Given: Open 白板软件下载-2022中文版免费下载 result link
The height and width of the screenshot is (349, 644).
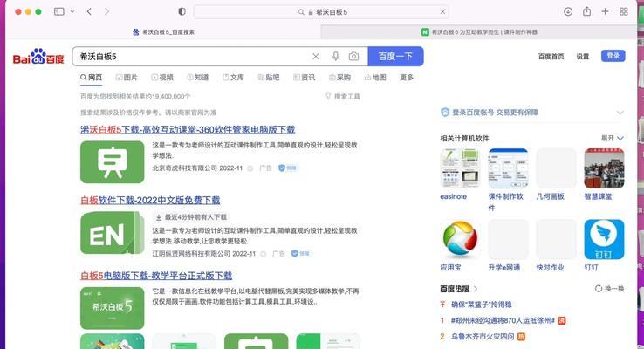Looking at the screenshot, I should 150,200.
